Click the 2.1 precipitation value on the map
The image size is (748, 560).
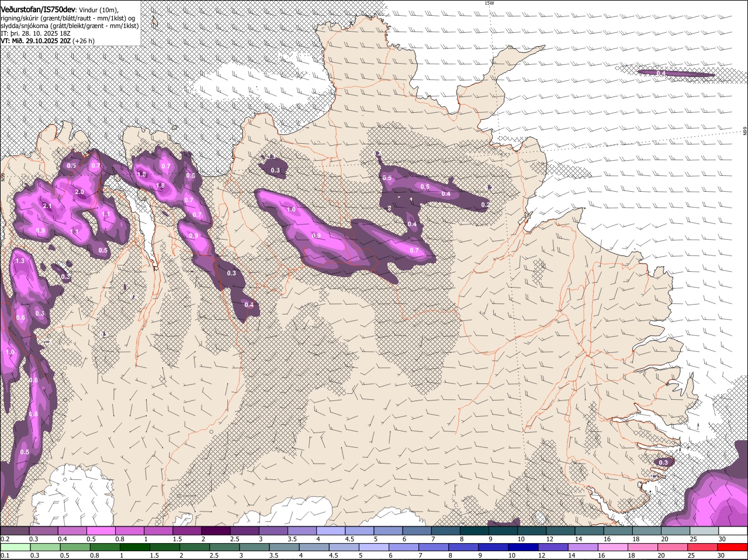(48, 206)
